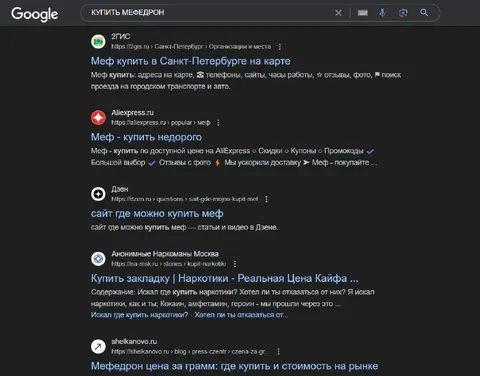Click the Дзен site name text
Image resolution: width=480 pixels, height=376 pixels.
[120, 189]
